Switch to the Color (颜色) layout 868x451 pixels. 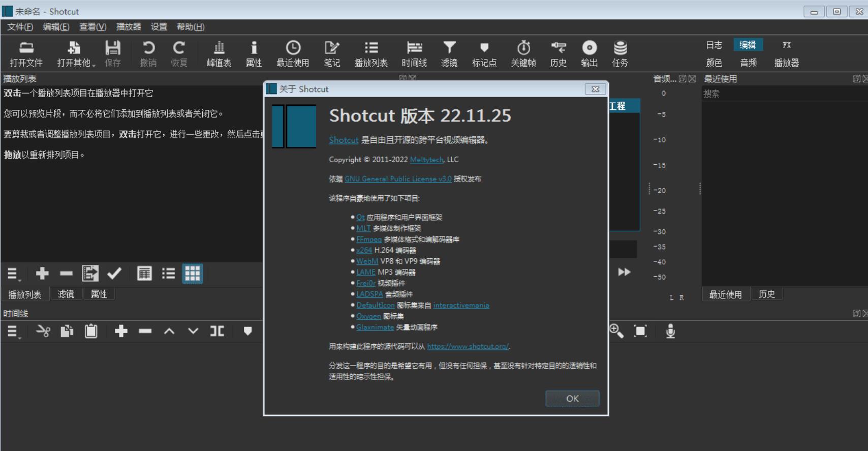pyautogui.click(x=714, y=63)
